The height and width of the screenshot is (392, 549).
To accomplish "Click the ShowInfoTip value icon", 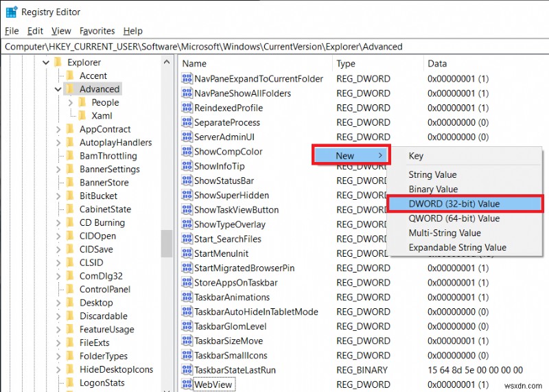I will [x=187, y=166].
